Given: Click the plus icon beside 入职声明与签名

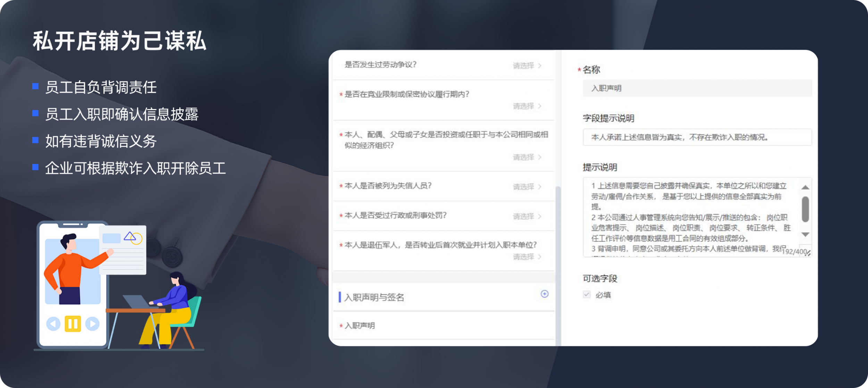Looking at the screenshot, I should [x=544, y=294].
